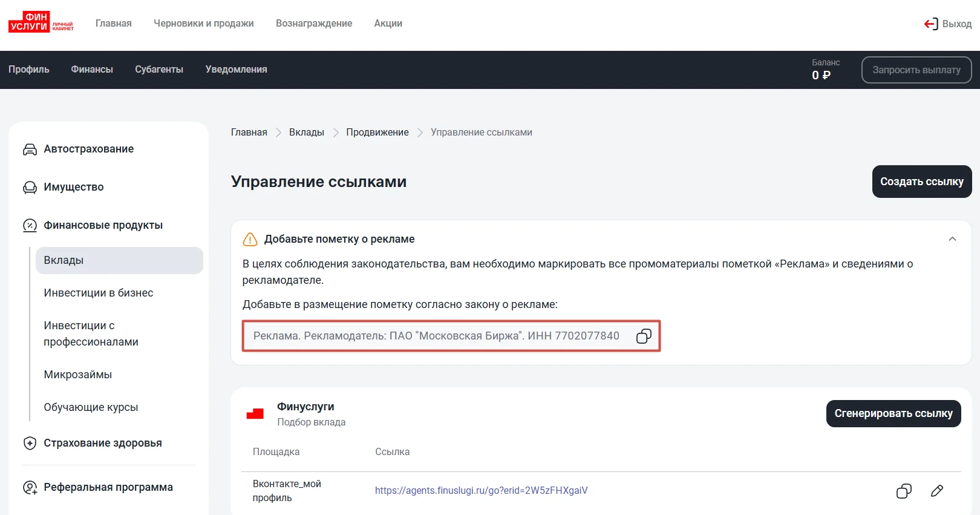Open the Вознаграждение menu item
Viewport: 980px width, 515px height.
point(314,24)
